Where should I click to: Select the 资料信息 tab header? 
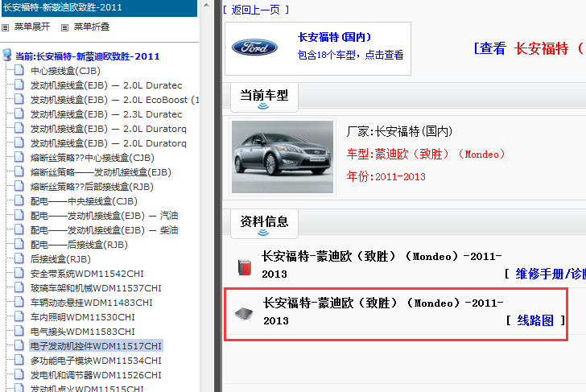264,224
